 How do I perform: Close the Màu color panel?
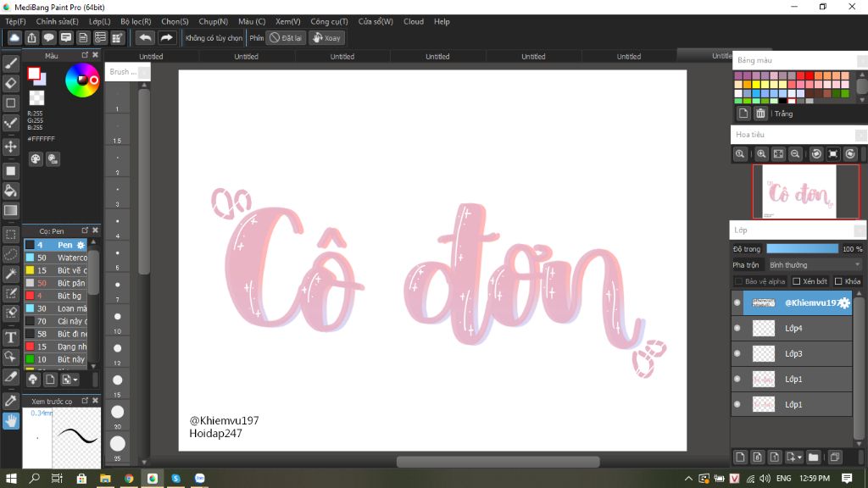point(95,55)
